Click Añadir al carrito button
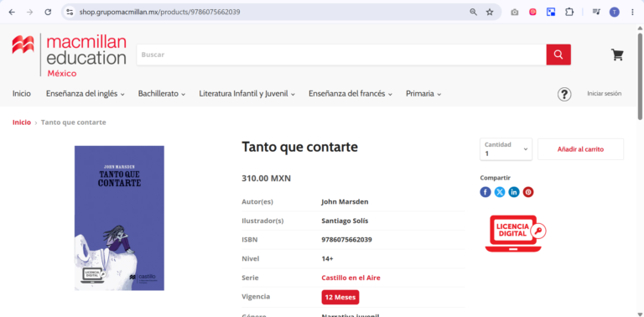 coord(580,149)
